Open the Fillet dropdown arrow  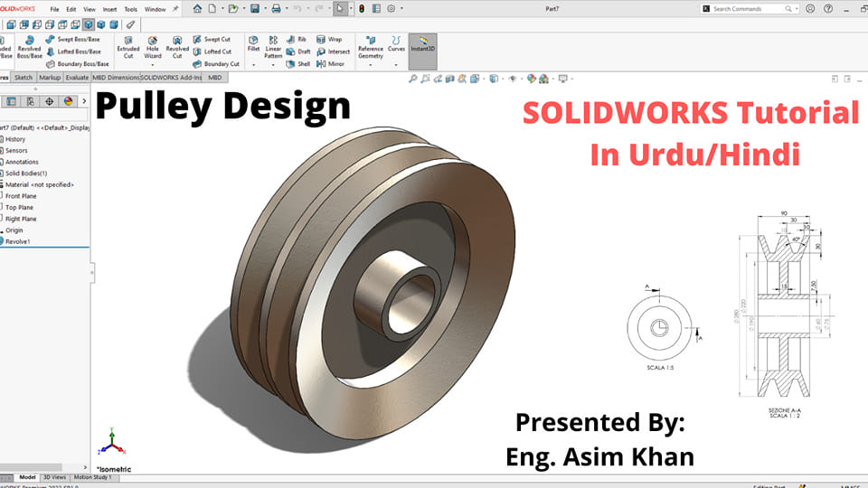253,65
